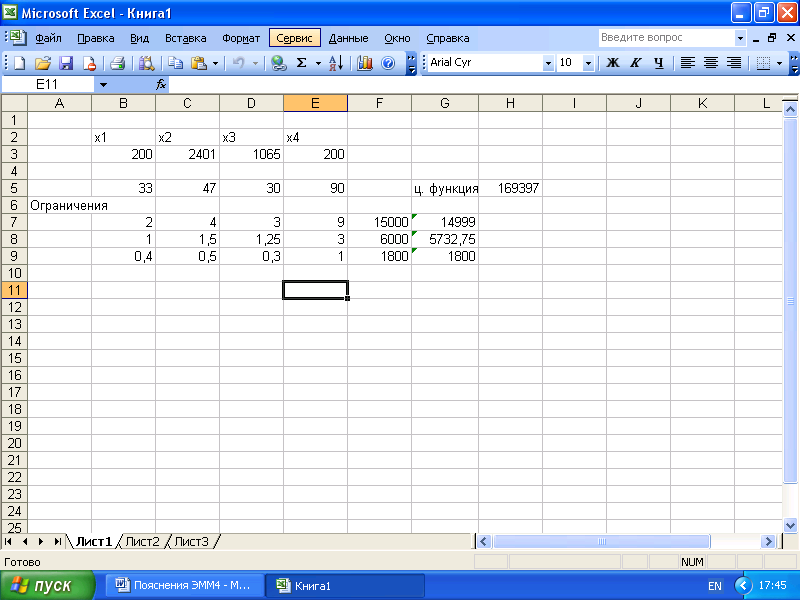Launch the Chart Wizard icon
Viewport: 800px width, 600px height.
[364, 63]
